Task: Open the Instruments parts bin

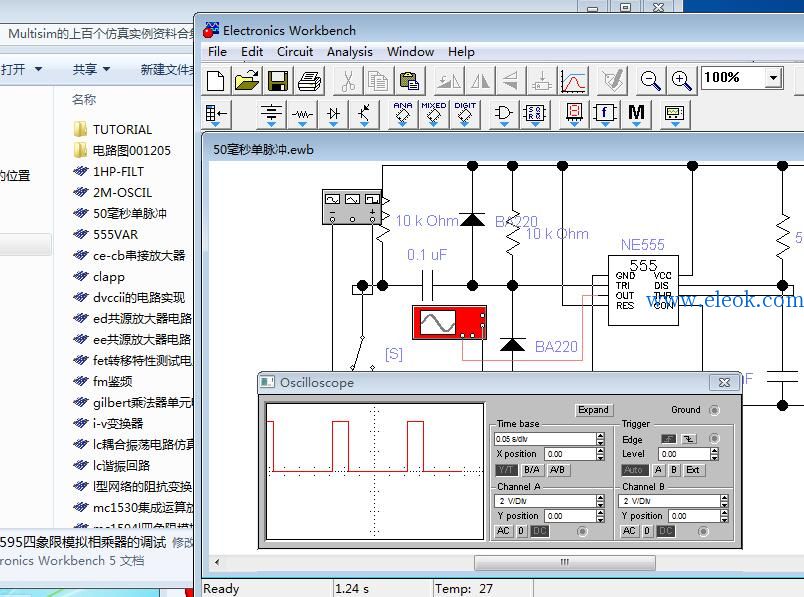Action: pos(674,114)
